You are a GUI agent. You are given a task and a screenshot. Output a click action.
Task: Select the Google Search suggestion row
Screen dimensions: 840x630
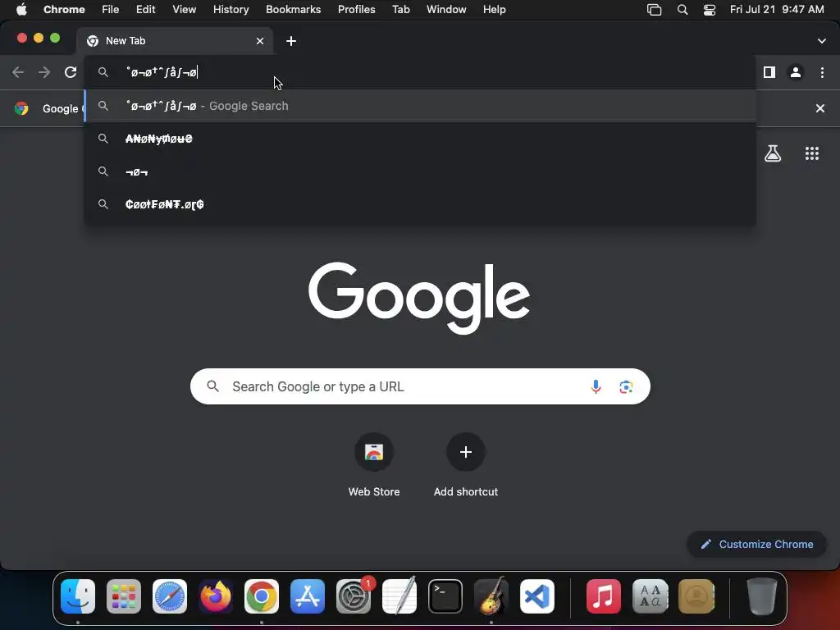click(x=420, y=106)
